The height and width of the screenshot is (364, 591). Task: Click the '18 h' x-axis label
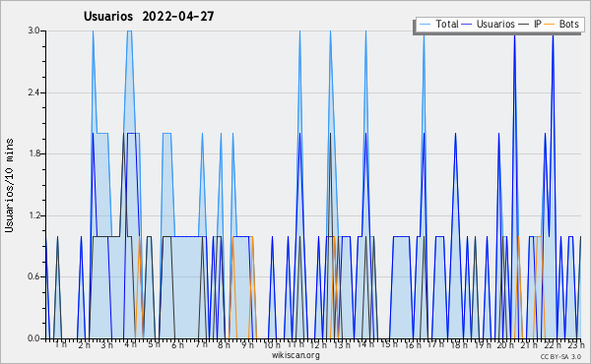tap(459, 344)
